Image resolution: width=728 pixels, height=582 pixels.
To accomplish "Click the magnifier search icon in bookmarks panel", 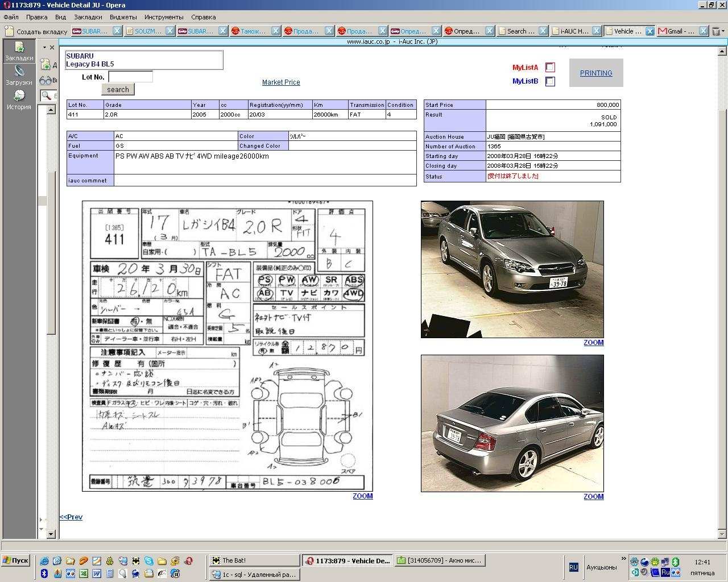I will pyautogui.click(x=46, y=95).
